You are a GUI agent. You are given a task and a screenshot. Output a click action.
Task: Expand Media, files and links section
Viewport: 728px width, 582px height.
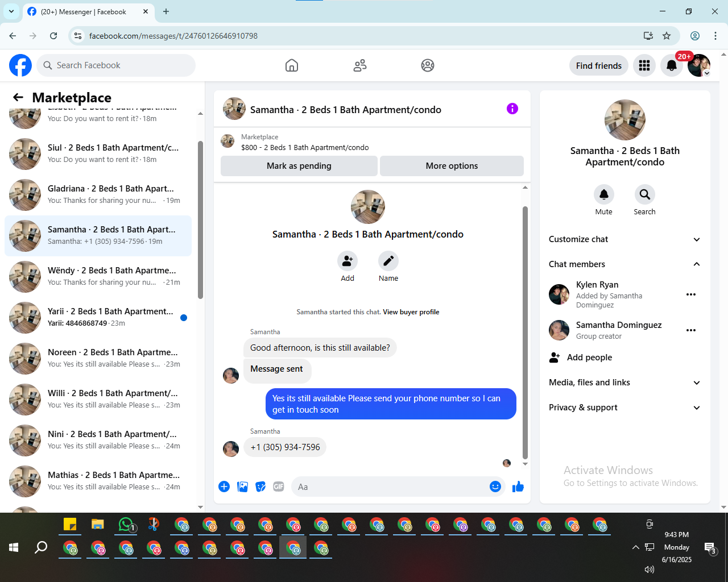tap(624, 383)
